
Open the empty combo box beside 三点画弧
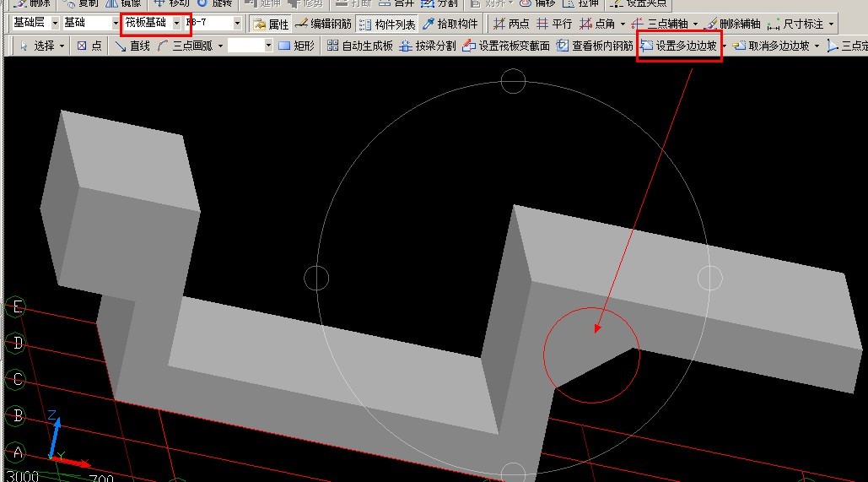click(251, 46)
